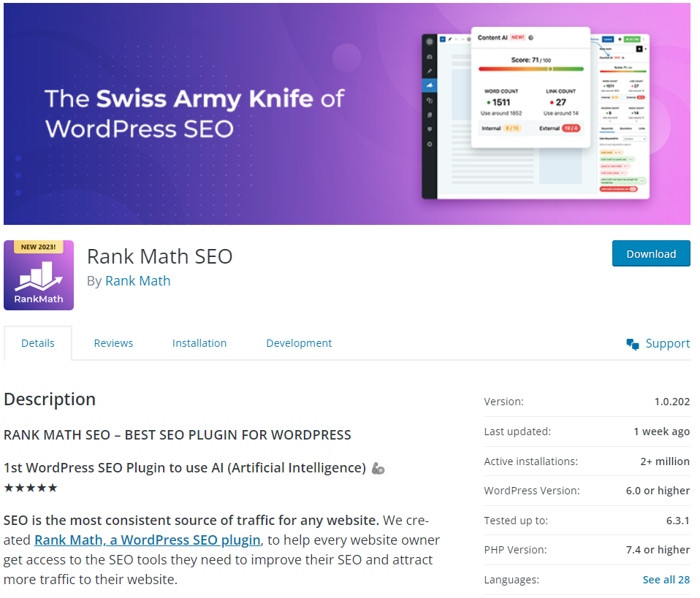Click the highlighted blue sidebar icon in banner
This screenshot has height=598, width=700.
430,85
